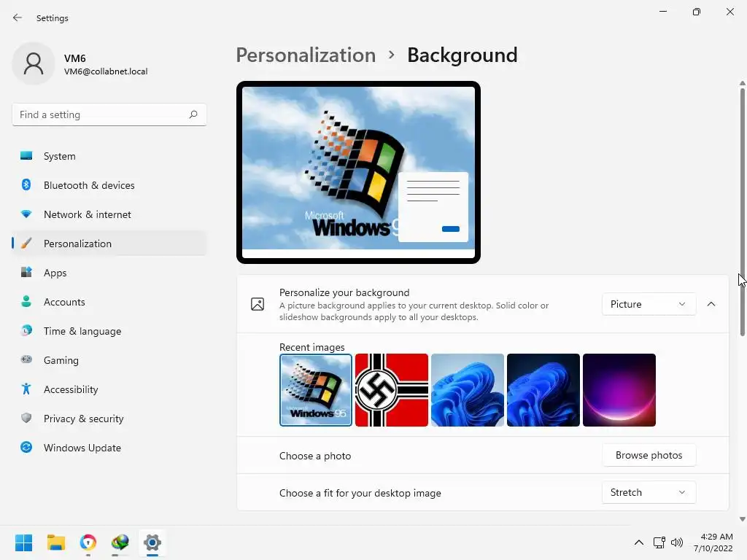The height and width of the screenshot is (560, 747).
Task: Open the clock showing 4:29 AM
Action: (713, 542)
